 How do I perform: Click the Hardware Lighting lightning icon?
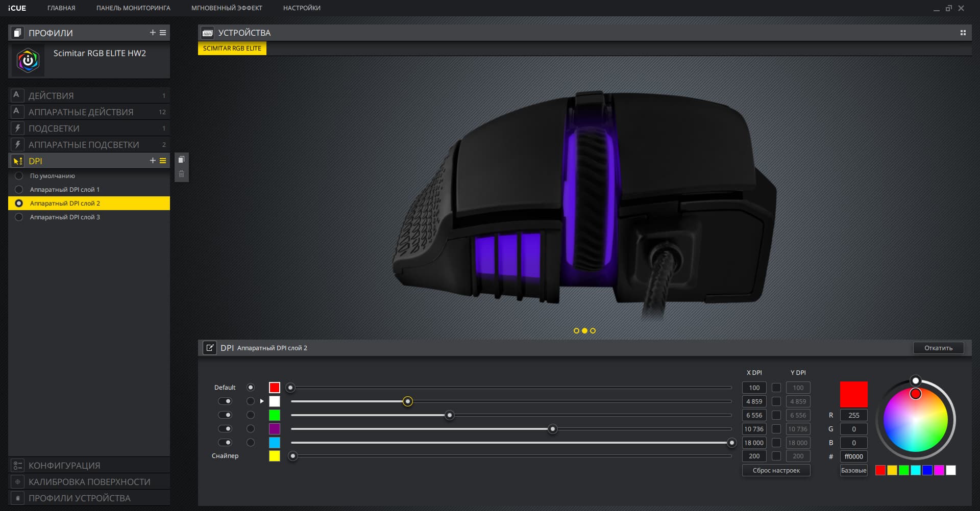(17, 144)
